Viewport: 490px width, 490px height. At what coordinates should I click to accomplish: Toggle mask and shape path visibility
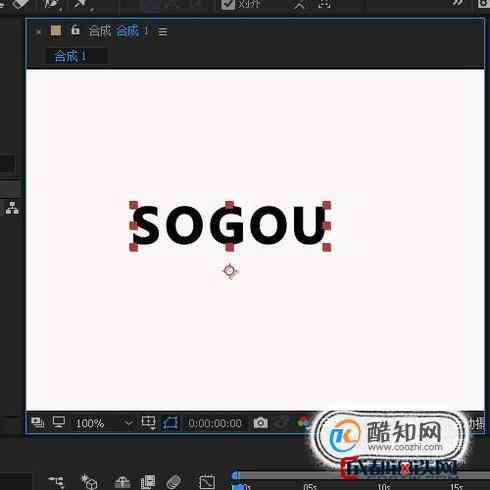coord(170,423)
